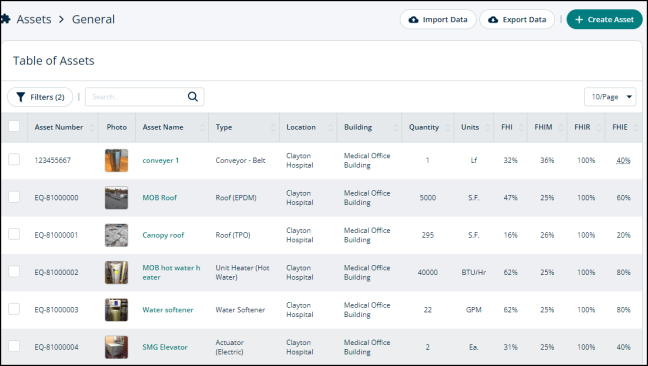
Task: Open the MOB Roof asset link
Action: click(160, 197)
